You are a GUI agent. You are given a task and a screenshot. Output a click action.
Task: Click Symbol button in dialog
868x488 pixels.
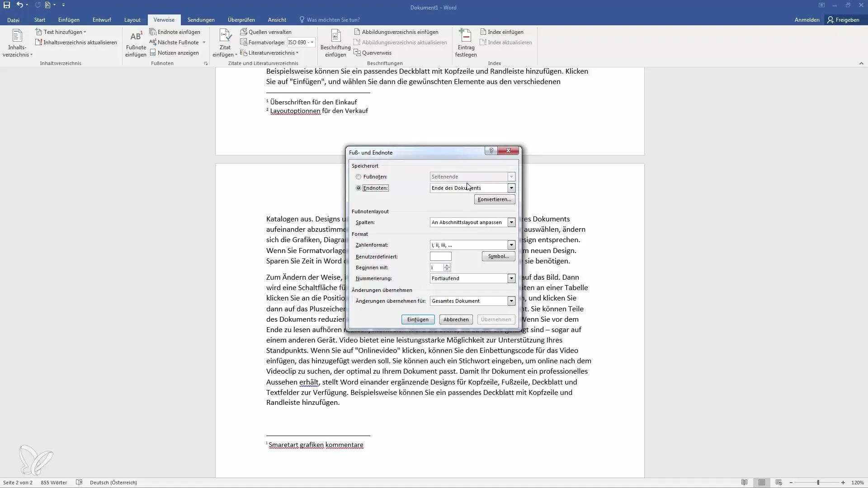tap(498, 256)
